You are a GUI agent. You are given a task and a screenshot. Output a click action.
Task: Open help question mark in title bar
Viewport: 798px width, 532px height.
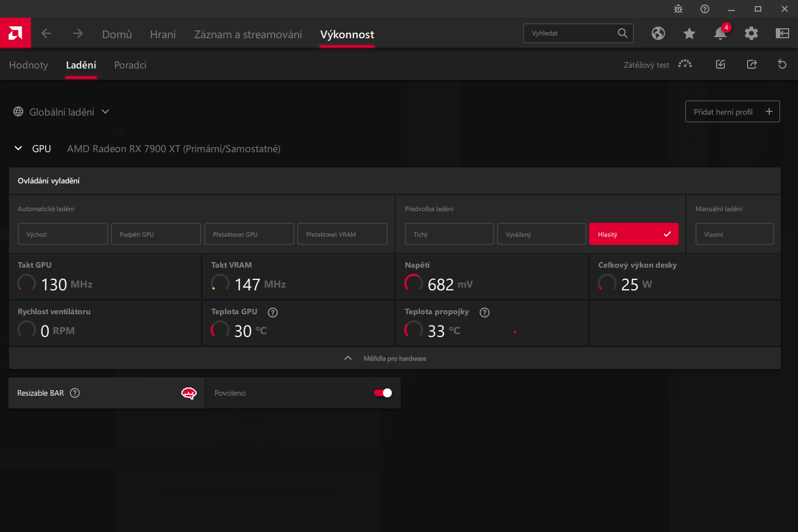[x=705, y=9]
